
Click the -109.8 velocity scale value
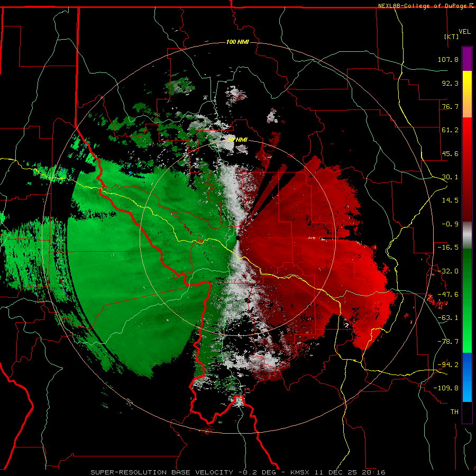pyautogui.click(x=446, y=388)
